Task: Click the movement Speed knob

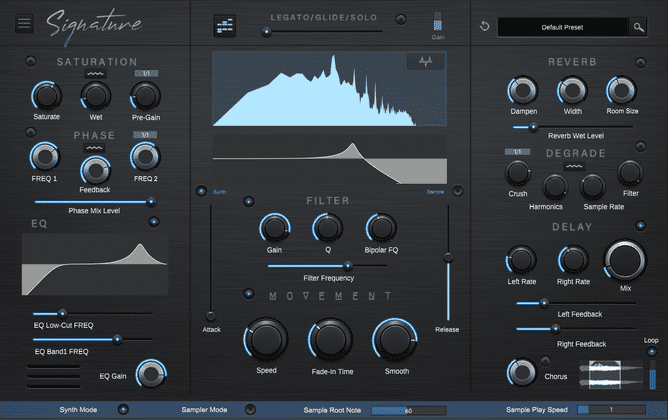Action: 266,339
